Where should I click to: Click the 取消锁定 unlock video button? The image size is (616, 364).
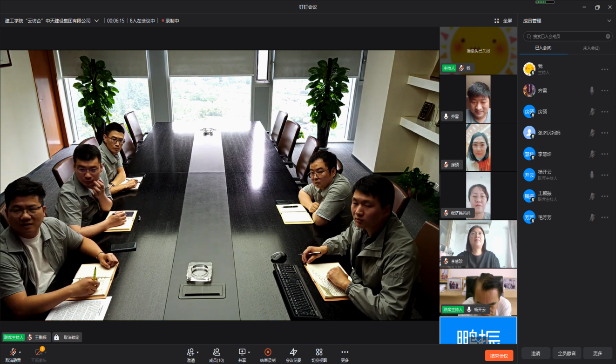(x=67, y=337)
